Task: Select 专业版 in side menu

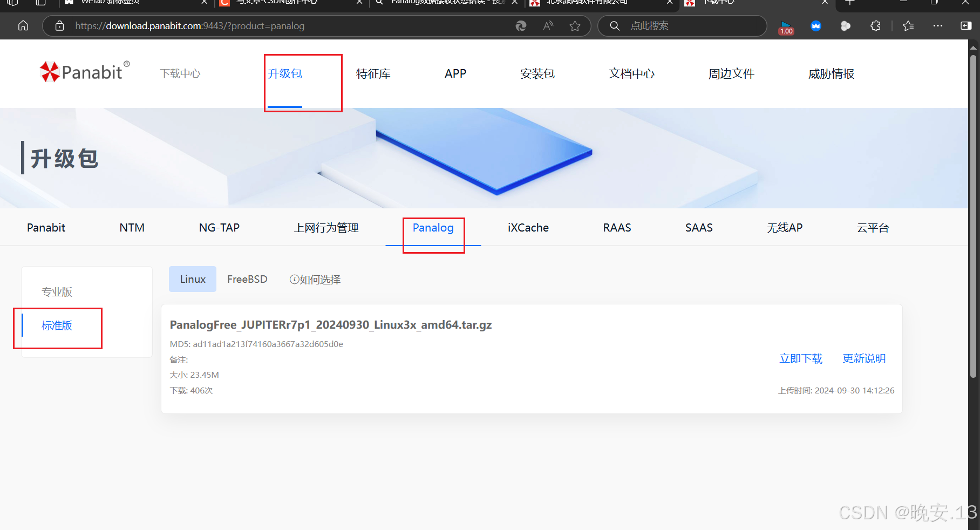Action: tap(57, 291)
